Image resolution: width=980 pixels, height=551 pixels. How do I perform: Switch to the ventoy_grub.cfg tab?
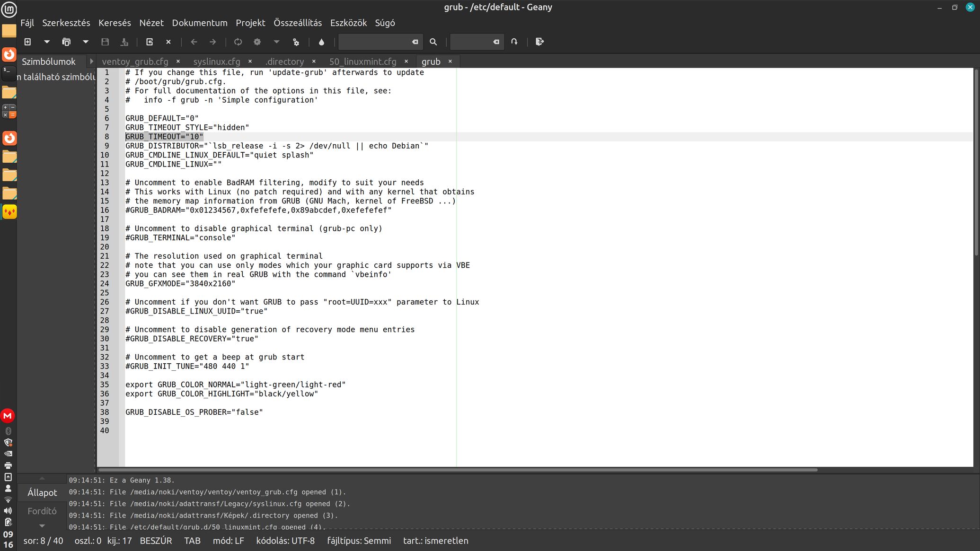click(135, 61)
